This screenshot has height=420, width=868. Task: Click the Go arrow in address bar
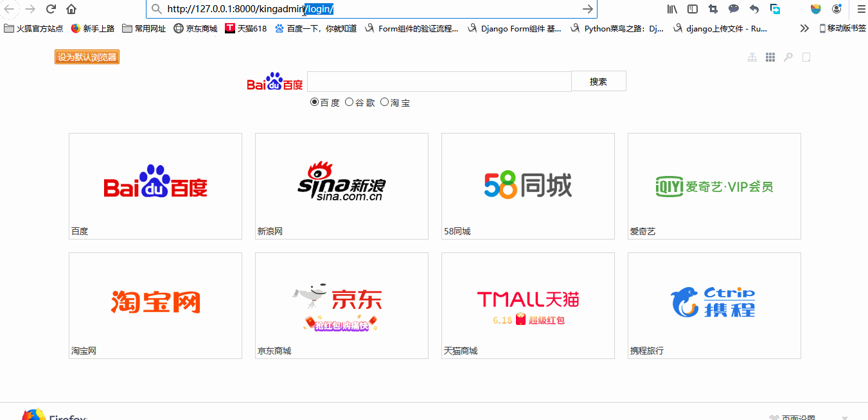tap(587, 9)
